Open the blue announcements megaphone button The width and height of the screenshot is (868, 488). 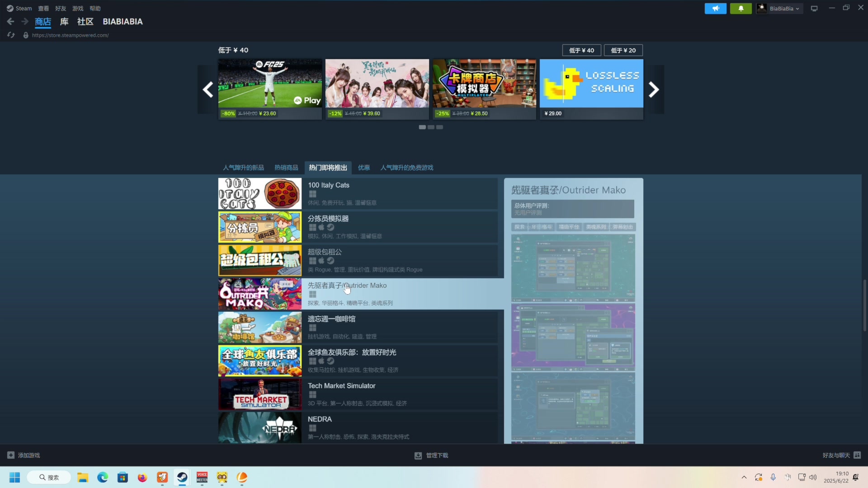pos(715,9)
